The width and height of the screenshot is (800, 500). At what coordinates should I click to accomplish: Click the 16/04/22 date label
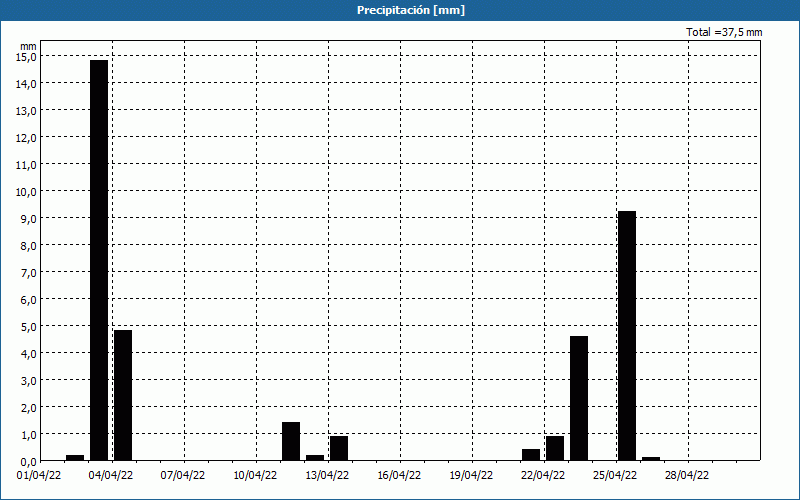tap(398, 476)
